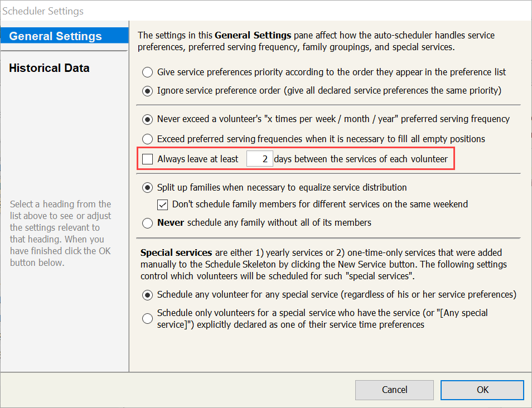Click the 'Select a heading' sidebar hint text
This screenshot has height=408, width=532.
61,233
